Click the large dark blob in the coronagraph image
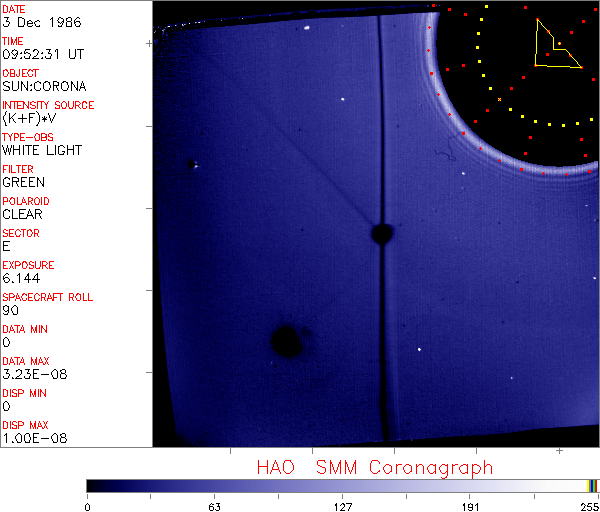The image size is (600, 512). pyautogui.click(x=286, y=341)
